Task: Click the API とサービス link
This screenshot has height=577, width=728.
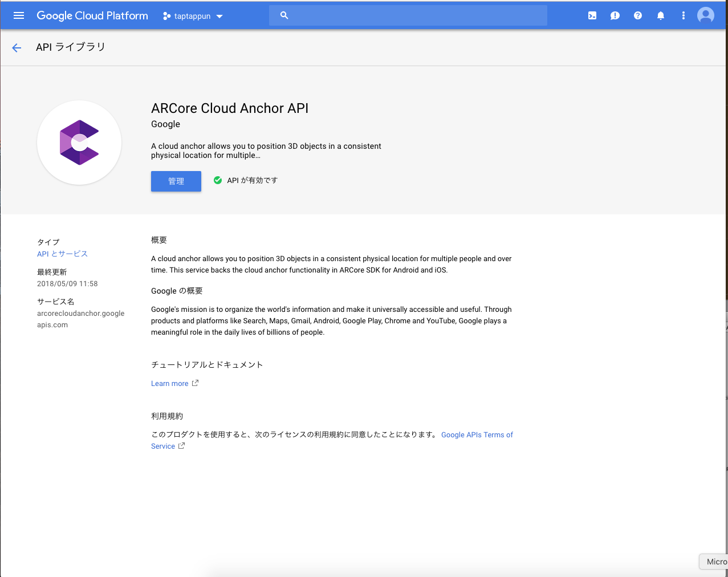Action: point(62,254)
